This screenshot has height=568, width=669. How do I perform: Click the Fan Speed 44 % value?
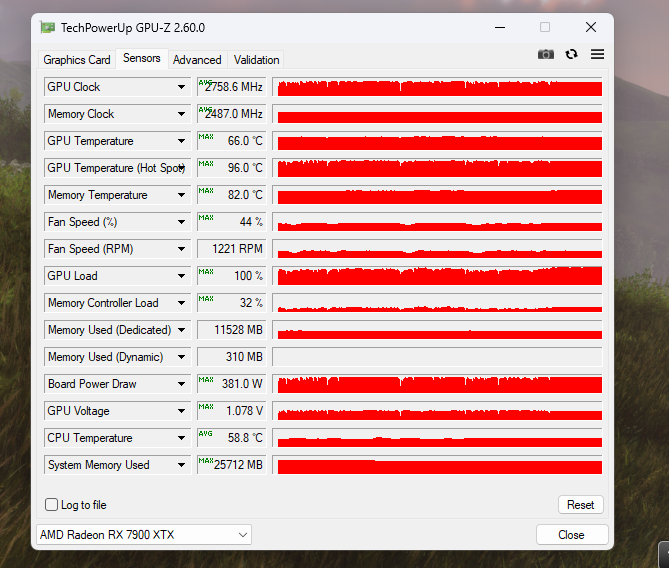(232, 222)
